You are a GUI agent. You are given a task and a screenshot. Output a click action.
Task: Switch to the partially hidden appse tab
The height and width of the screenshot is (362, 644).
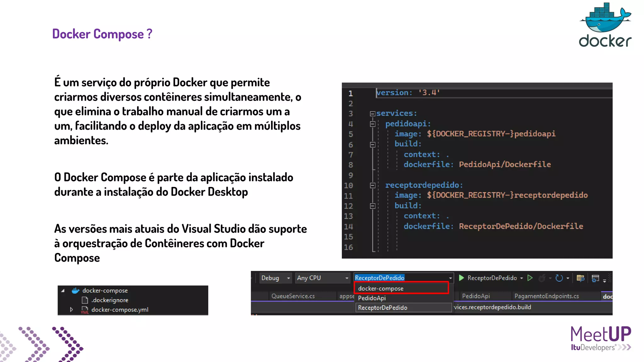click(x=347, y=296)
